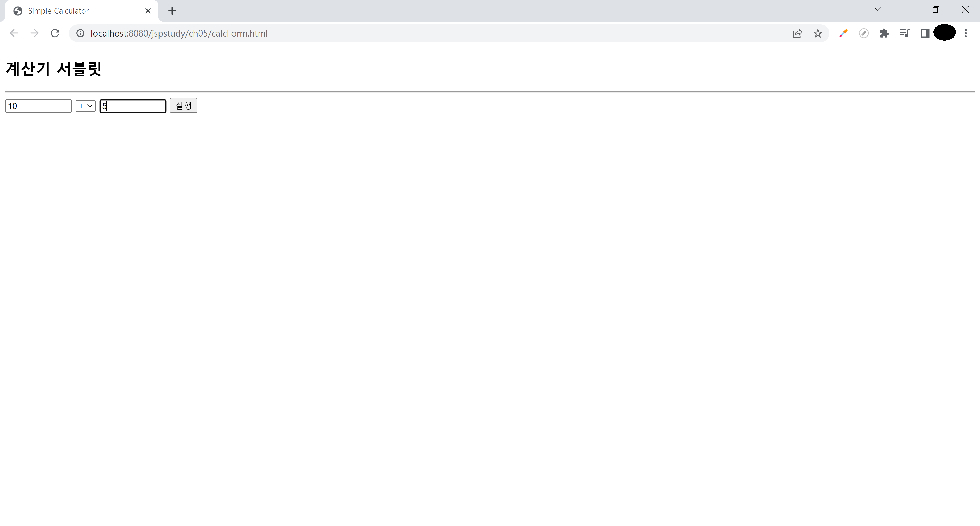Close the Chrome browser window
Screen dimensions: 980x526
[x=965, y=9]
